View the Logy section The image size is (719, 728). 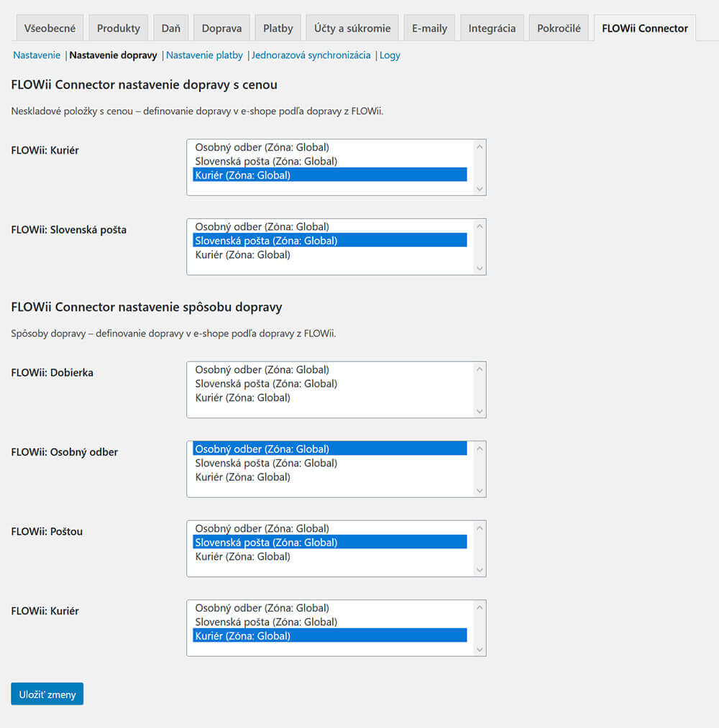click(x=390, y=55)
